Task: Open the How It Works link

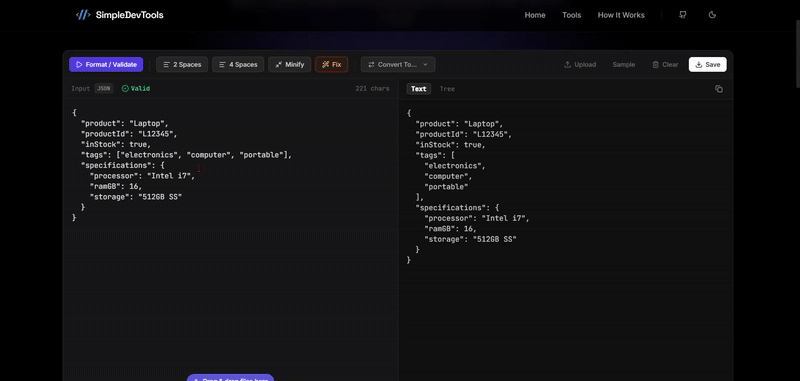Action: point(621,15)
